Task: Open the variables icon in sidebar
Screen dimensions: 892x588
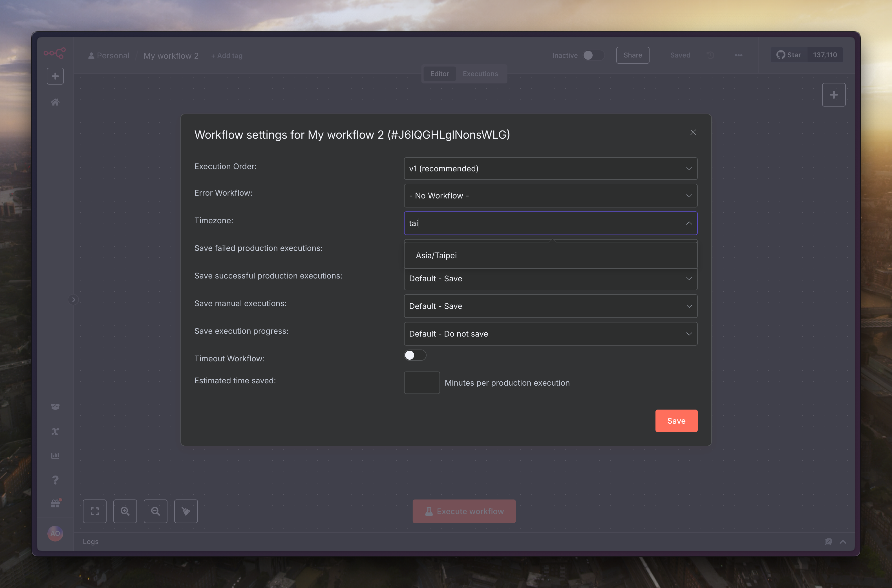Action: click(55, 431)
